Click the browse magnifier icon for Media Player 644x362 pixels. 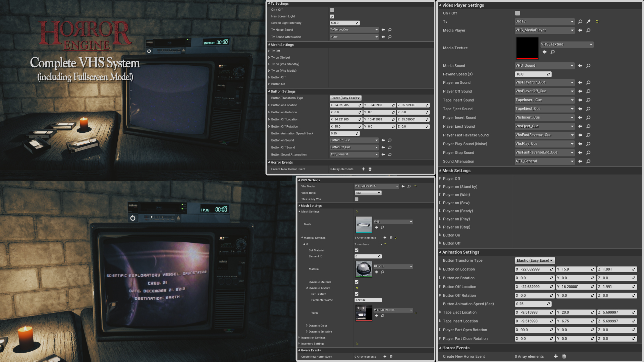point(588,31)
